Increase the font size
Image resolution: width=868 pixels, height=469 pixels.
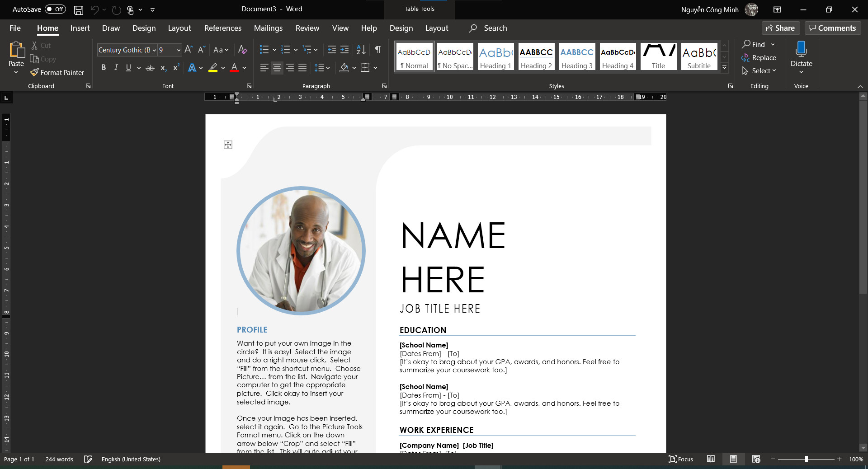189,50
